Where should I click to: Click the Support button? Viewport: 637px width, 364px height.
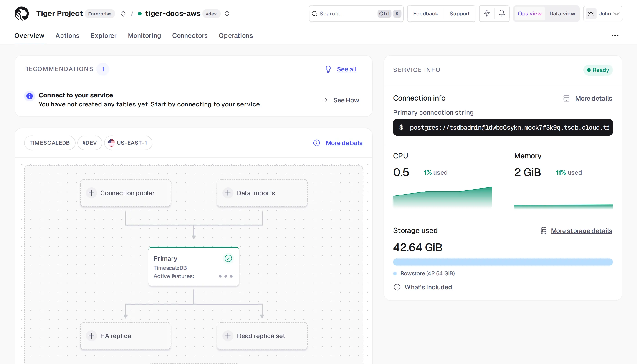pos(459,13)
